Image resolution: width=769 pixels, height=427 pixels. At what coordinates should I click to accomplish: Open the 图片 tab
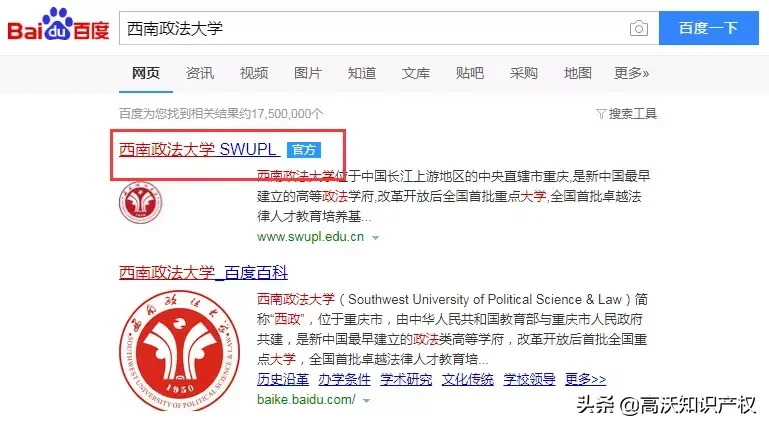pos(308,73)
